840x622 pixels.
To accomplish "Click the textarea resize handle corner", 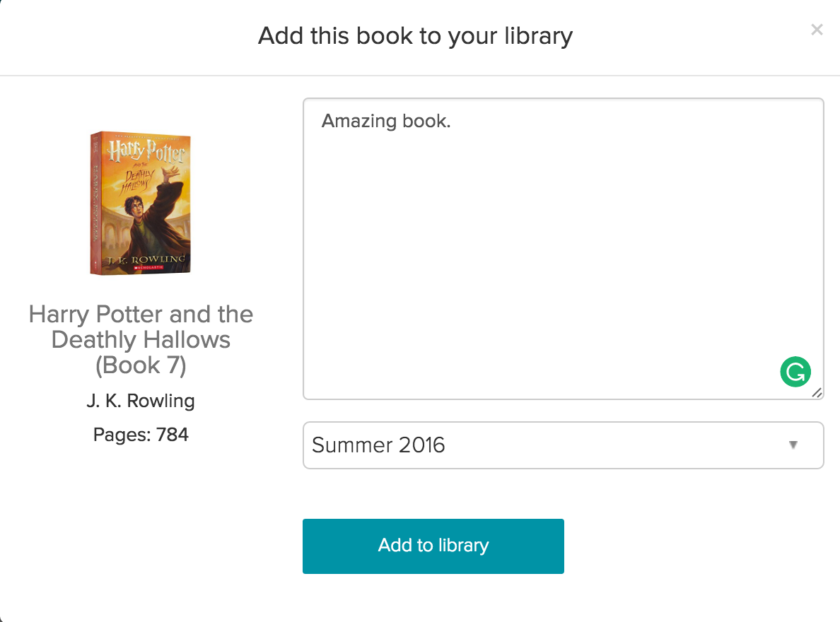I will coord(817,393).
